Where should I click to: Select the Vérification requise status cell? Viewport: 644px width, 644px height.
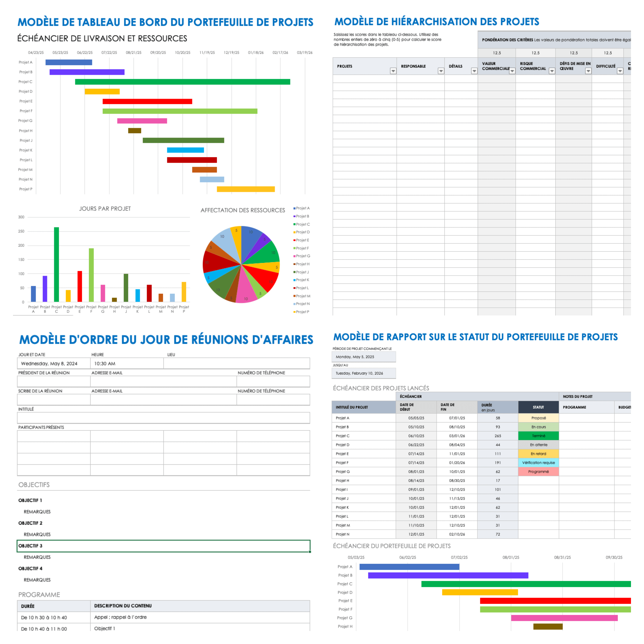[x=538, y=463]
